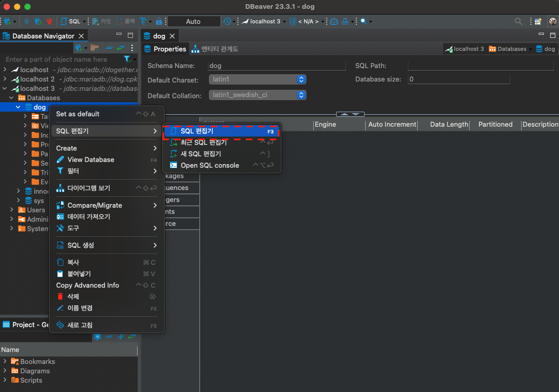Click the red Disconnect icon in main toolbar

(49, 21)
